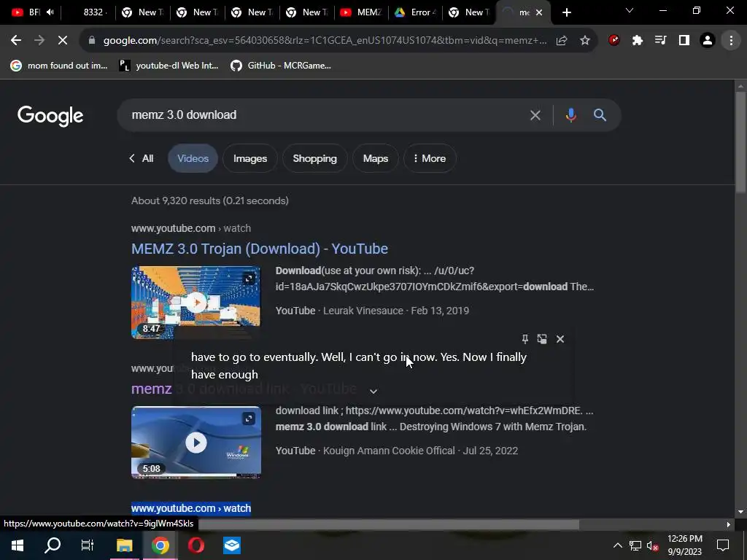
Task: Open the blue box app on the taskbar
Action: point(232,545)
